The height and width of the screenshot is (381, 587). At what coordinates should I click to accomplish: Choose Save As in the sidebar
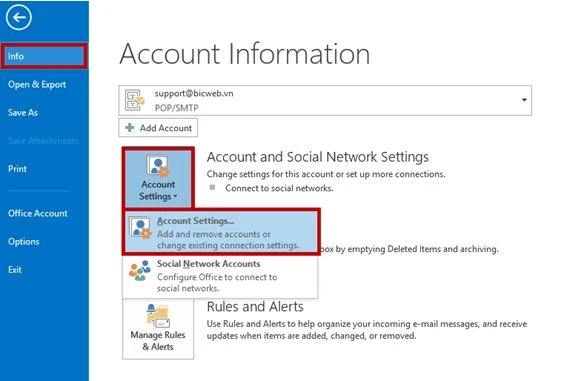click(23, 113)
